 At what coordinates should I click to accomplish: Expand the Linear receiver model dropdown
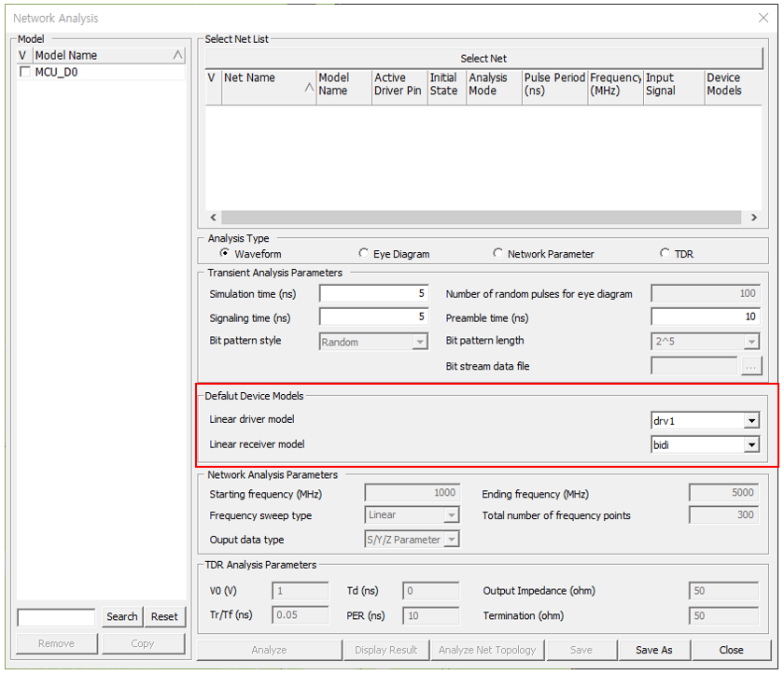751,445
